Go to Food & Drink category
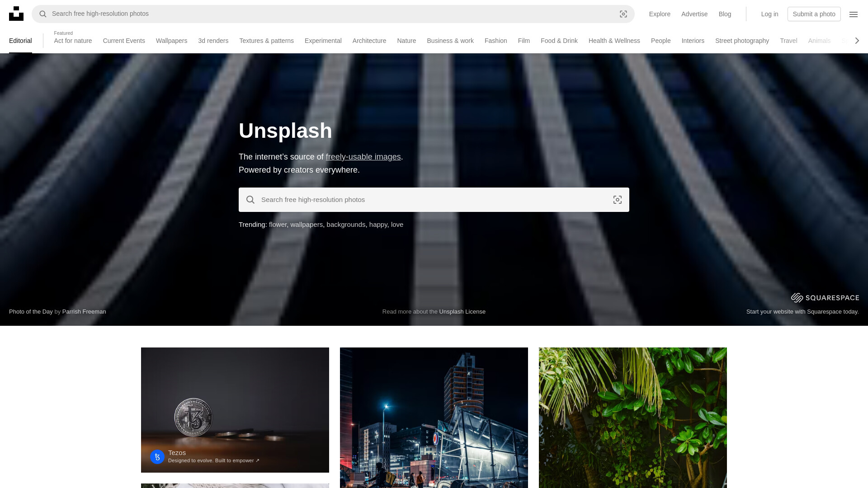Image resolution: width=868 pixels, height=488 pixels. tap(559, 41)
